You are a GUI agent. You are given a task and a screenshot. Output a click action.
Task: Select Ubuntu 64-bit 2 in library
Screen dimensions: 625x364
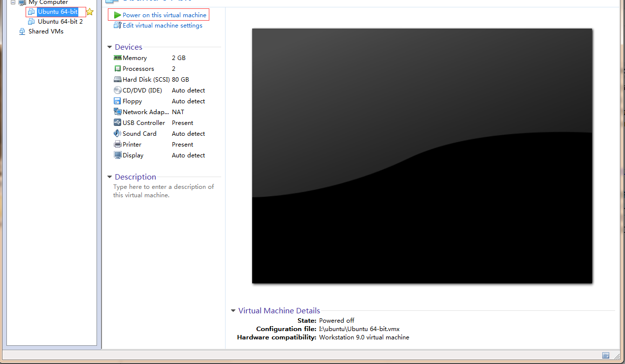pyautogui.click(x=60, y=22)
